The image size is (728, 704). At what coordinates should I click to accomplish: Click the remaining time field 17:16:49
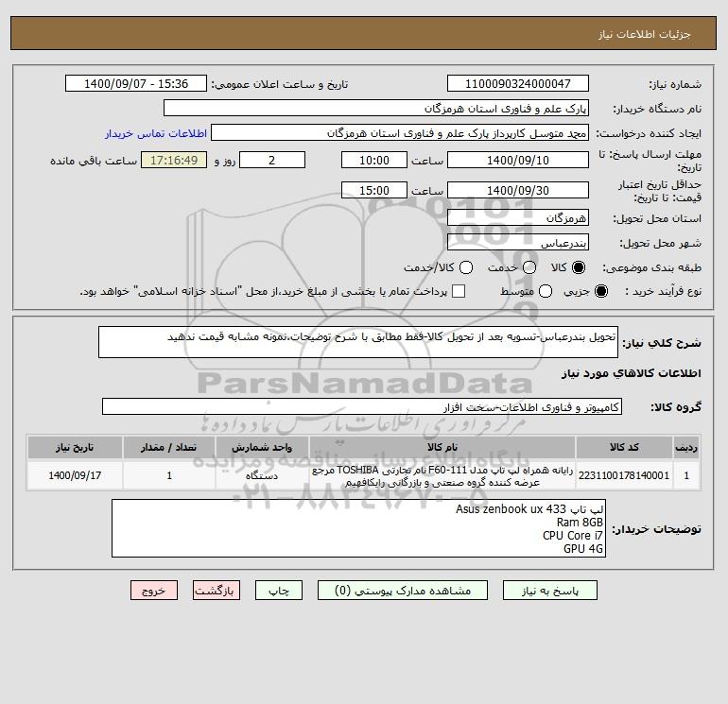pyautogui.click(x=174, y=160)
